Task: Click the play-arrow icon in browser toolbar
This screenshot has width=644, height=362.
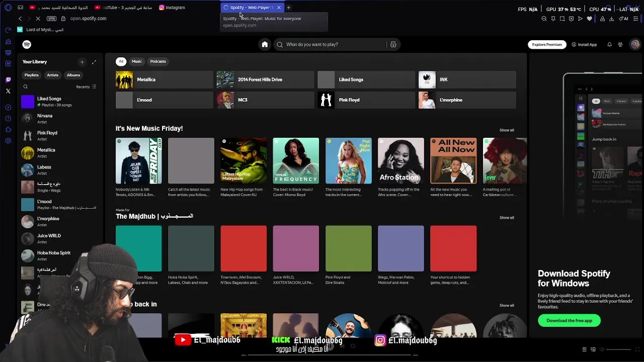Action: coord(580,19)
